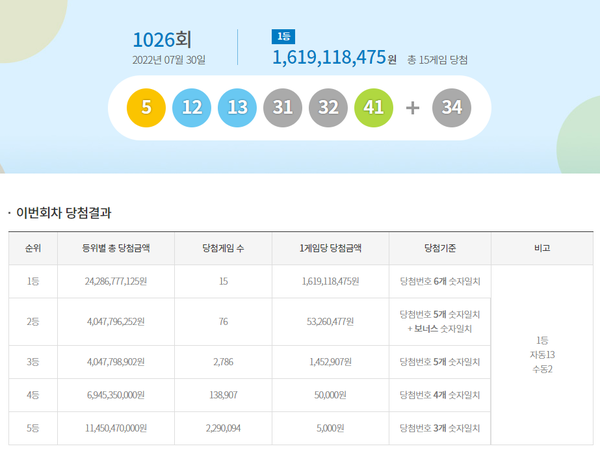
Task: Click the prize amount 1,619,118,475원 headline
Action: pyautogui.click(x=334, y=58)
